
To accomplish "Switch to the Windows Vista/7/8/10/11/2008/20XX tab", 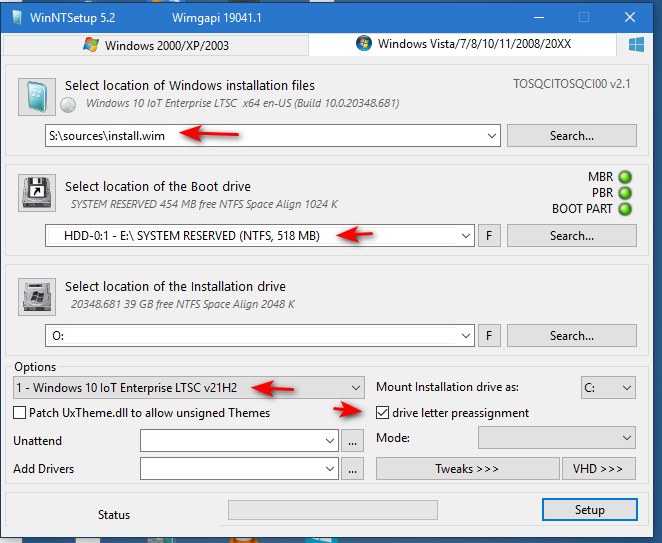I will (463, 44).
